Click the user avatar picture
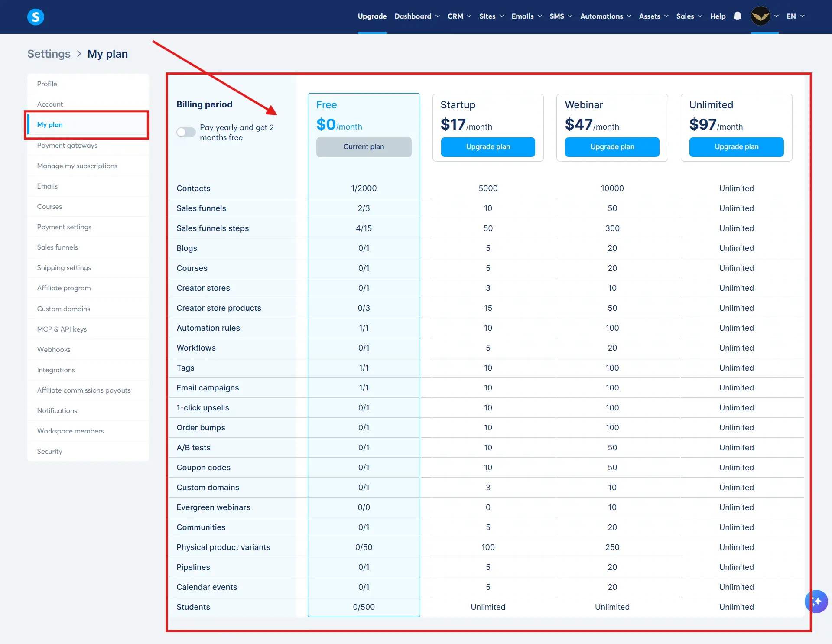The width and height of the screenshot is (832, 644). pyautogui.click(x=760, y=16)
